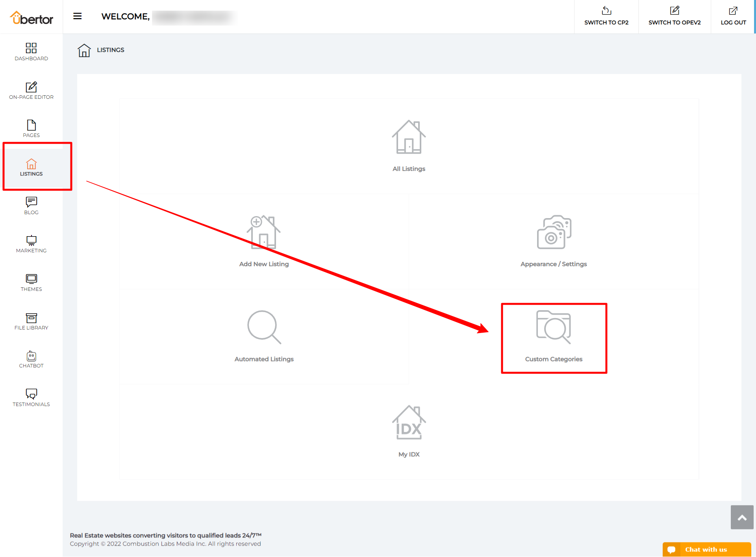
Task: Switch to OPEV2
Action: (674, 16)
